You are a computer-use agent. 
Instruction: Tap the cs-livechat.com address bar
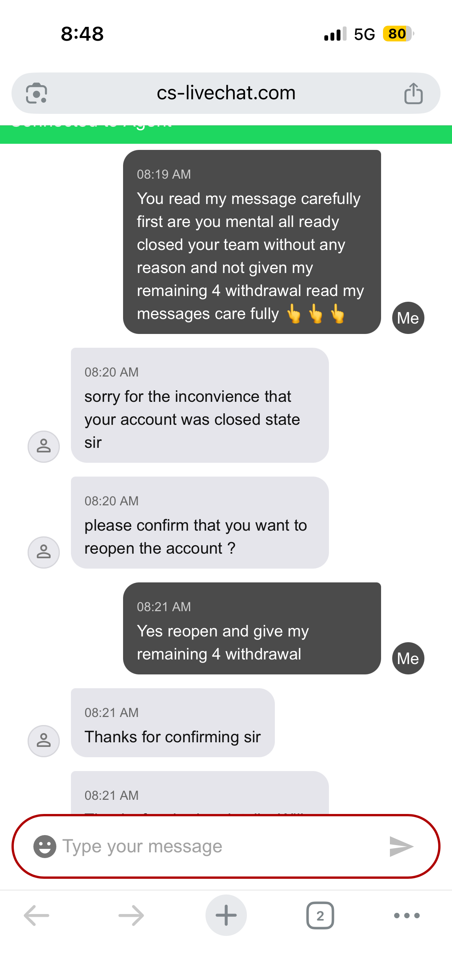pos(226,93)
